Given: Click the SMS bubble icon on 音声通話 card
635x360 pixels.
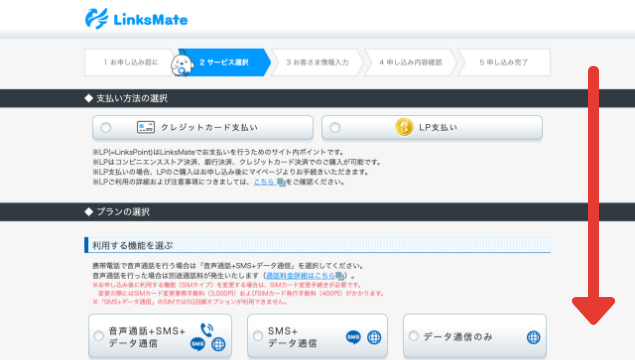Looking at the screenshot, I should 197,344.
